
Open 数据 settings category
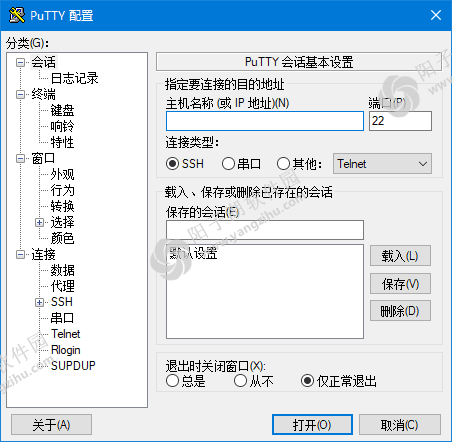coord(62,270)
